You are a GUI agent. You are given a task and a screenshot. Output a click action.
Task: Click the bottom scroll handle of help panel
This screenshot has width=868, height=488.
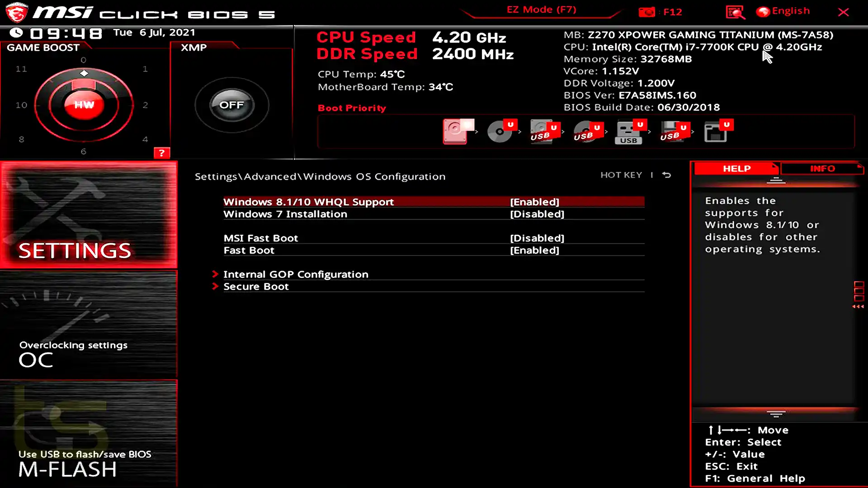[x=776, y=414]
